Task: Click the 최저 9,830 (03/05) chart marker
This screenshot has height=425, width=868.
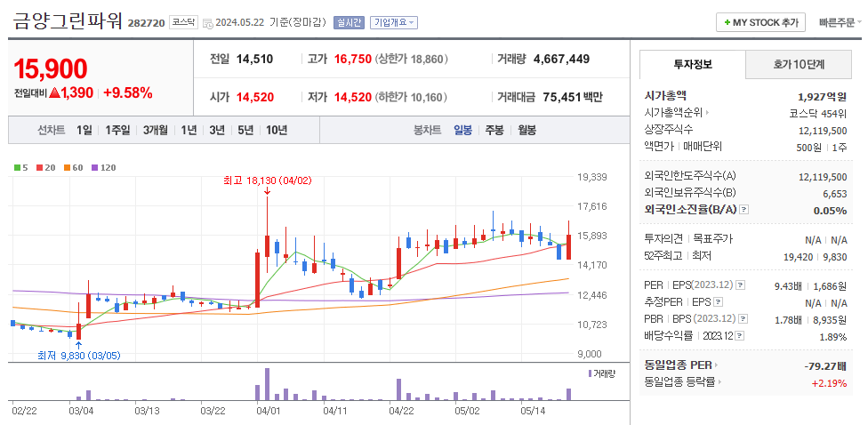Action: tap(78, 356)
